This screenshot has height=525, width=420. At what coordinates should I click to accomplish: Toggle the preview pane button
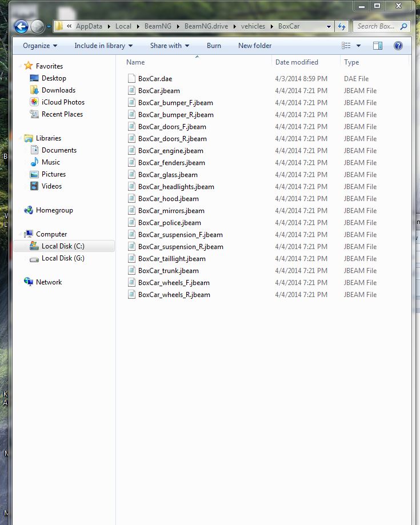378,46
